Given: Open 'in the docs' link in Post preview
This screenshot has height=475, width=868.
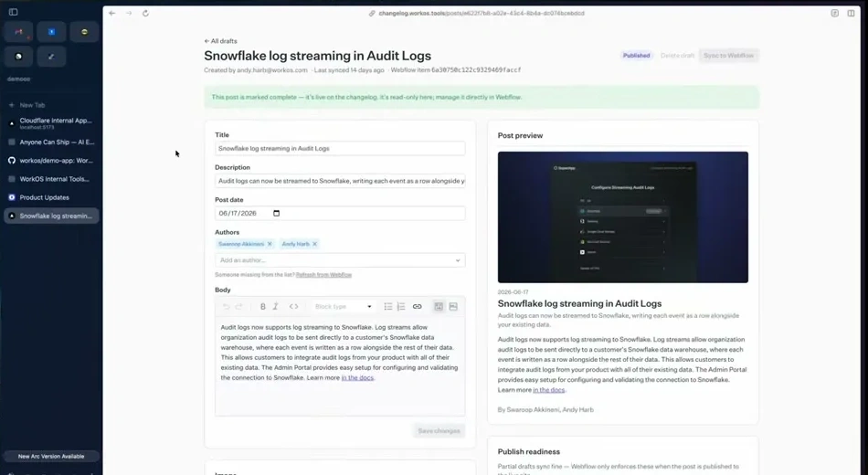Looking at the screenshot, I should pyautogui.click(x=548, y=390).
